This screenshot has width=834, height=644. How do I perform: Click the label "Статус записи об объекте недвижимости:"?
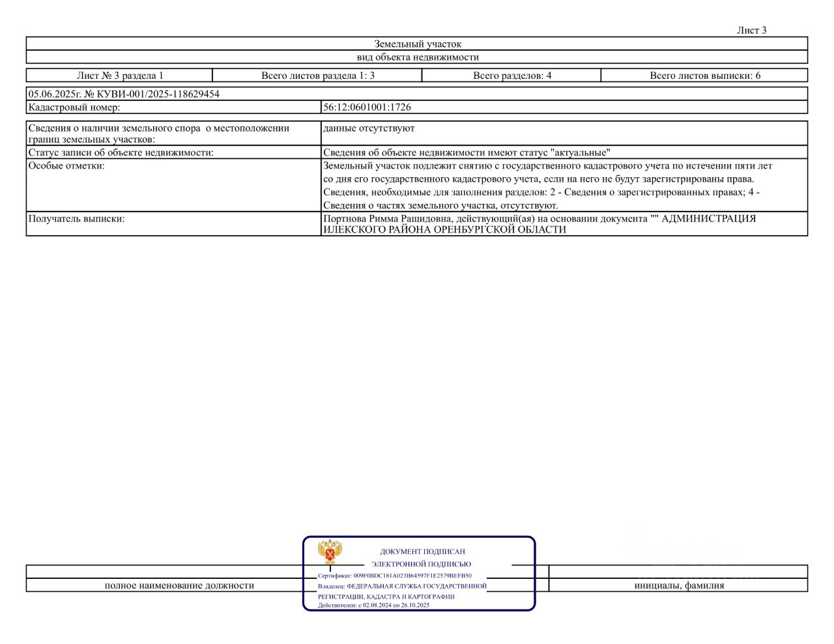point(121,152)
